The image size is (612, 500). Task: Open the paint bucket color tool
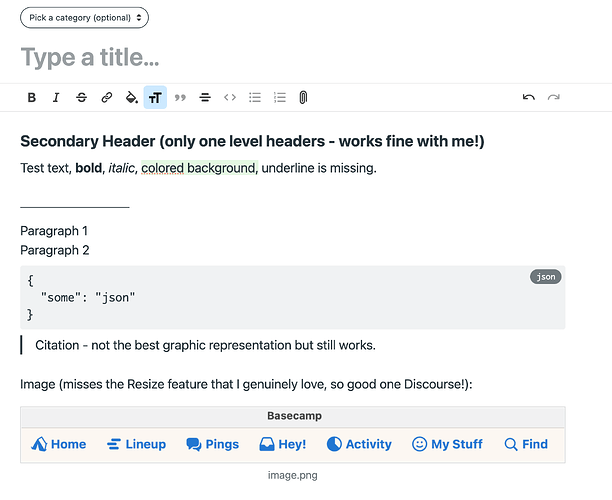pyautogui.click(x=132, y=97)
